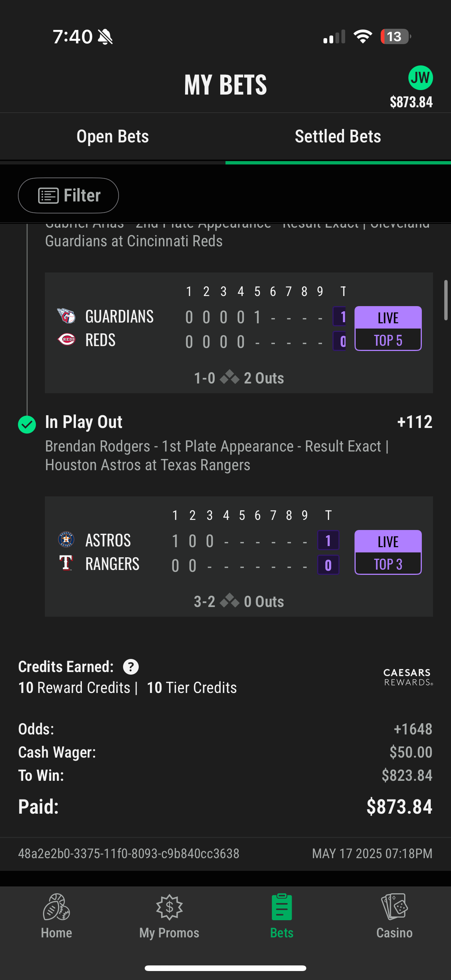This screenshot has width=451, height=980.
Task: Tap green checkmark beside In Play Out
Action: coord(27,425)
